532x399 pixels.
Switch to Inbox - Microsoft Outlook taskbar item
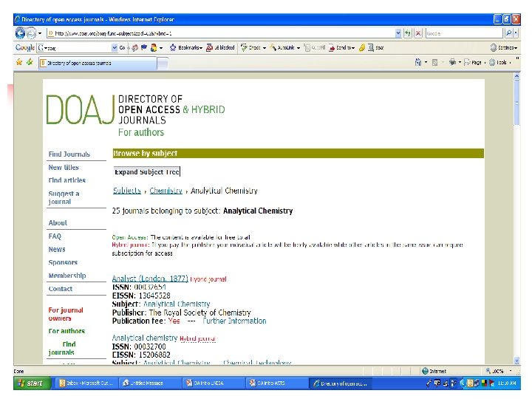pyautogui.click(x=85, y=383)
